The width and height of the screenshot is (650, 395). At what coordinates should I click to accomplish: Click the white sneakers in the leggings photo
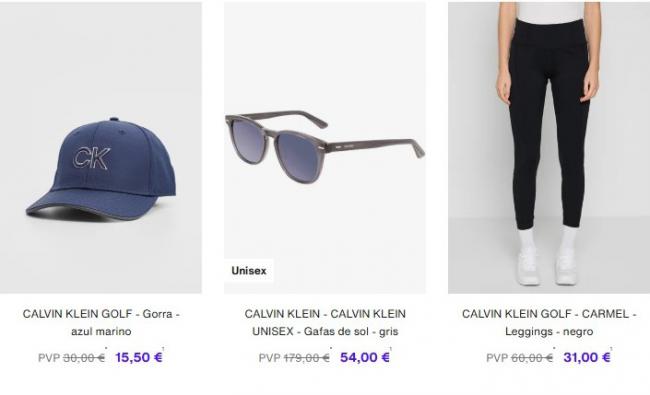547,266
